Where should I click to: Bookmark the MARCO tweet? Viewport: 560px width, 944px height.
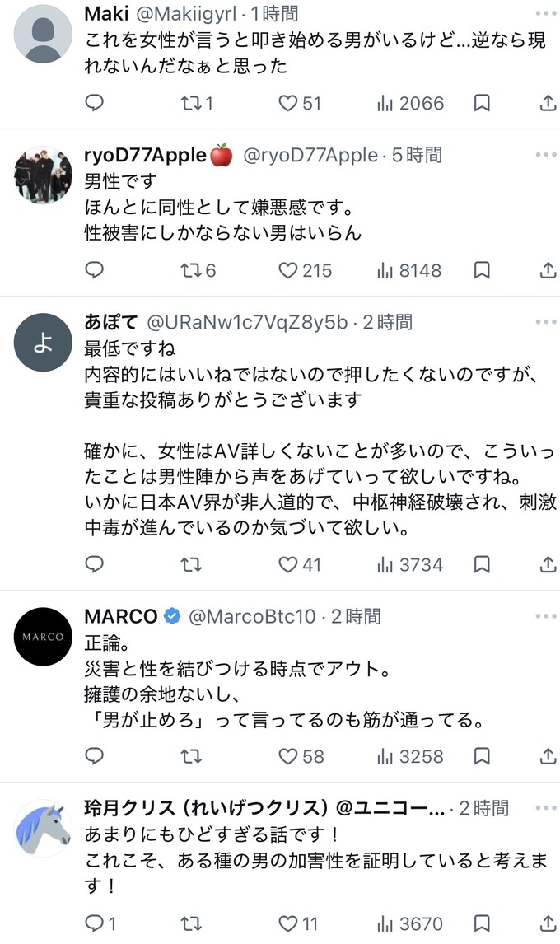coord(482,756)
